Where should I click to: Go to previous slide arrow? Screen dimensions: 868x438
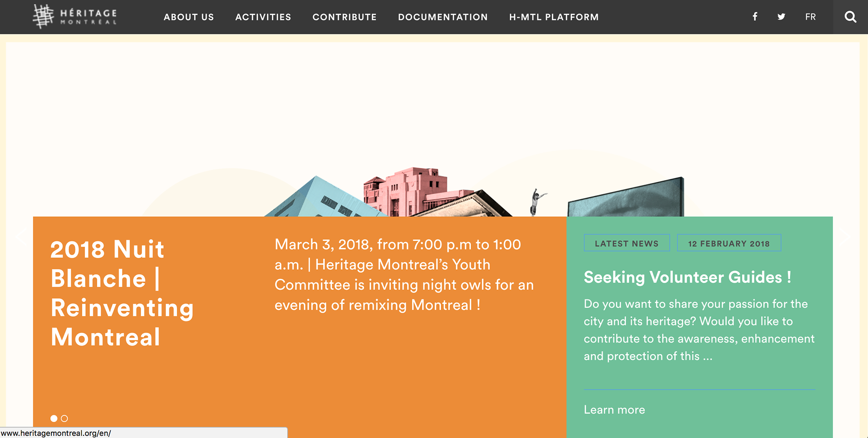point(20,237)
